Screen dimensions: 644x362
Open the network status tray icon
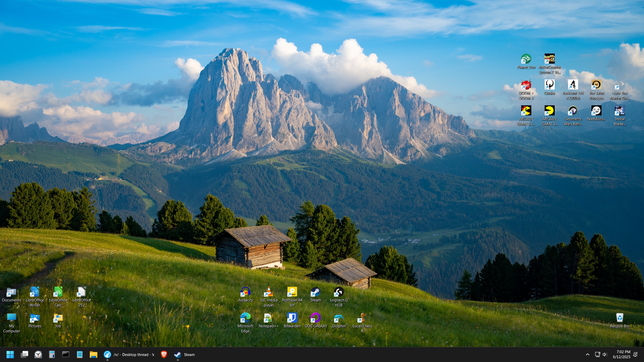[597, 354]
